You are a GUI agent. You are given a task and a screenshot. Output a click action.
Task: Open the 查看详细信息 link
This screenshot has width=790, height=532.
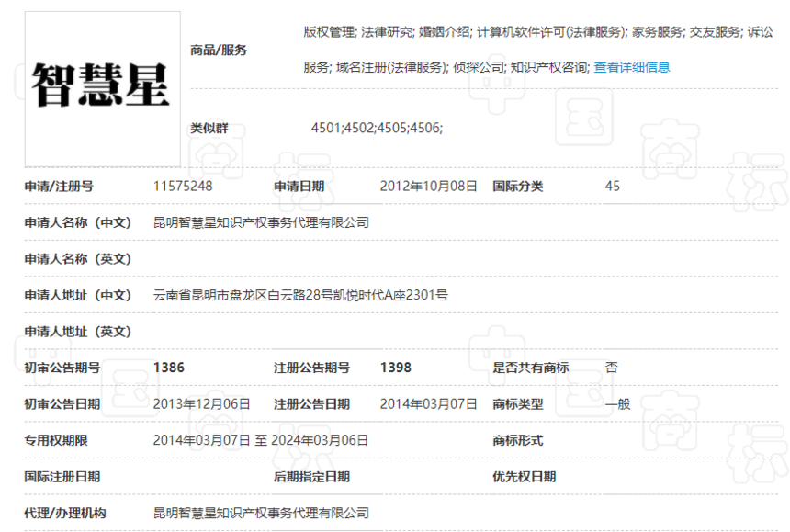coord(632,67)
